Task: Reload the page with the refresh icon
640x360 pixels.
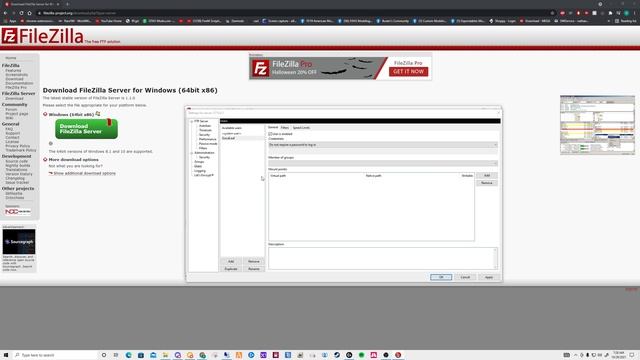Action: click(x=21, y=13)
